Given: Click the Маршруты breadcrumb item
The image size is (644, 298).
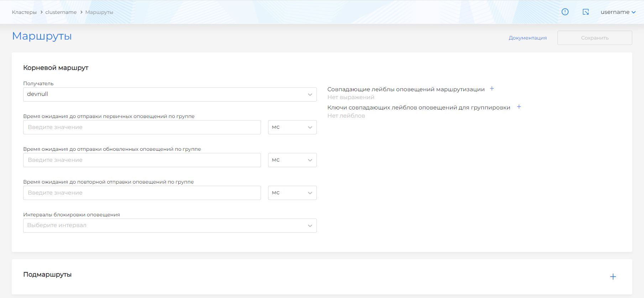Looking at the screenshot, I should point(99,12).
